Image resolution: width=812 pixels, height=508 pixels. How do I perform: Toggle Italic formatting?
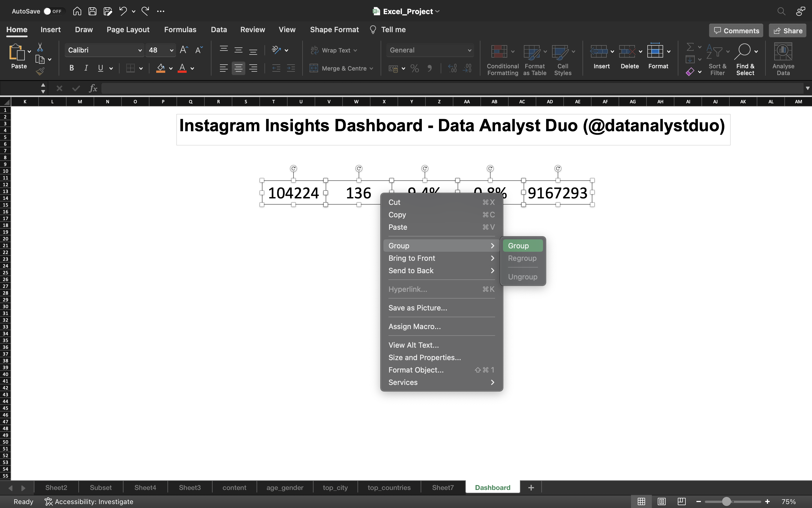click(86, 68)
